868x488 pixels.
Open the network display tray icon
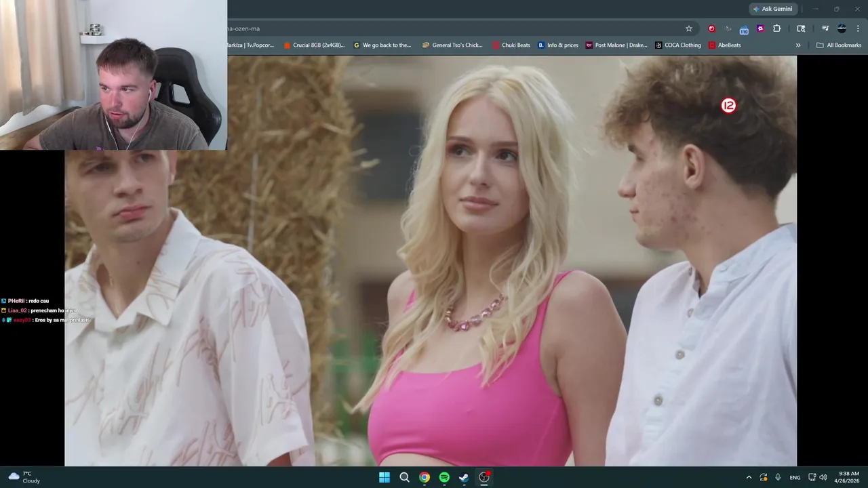click(x=812, y=477)
